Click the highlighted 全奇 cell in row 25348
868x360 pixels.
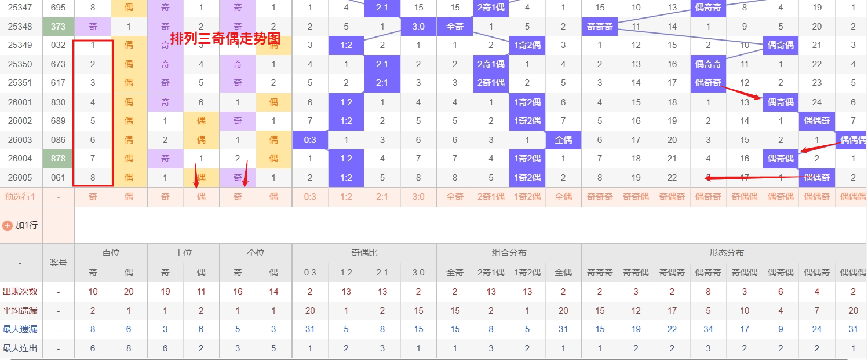pos(455,26)
